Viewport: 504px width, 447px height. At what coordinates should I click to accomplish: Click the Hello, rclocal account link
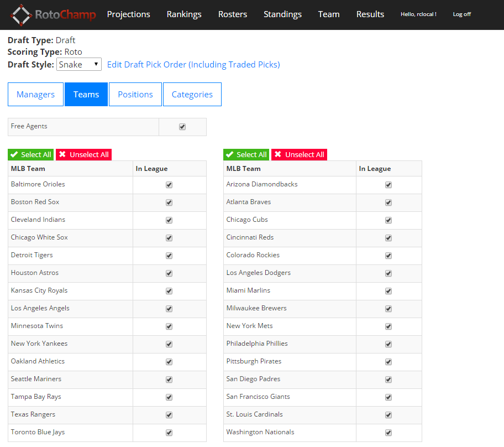[418, 14]
